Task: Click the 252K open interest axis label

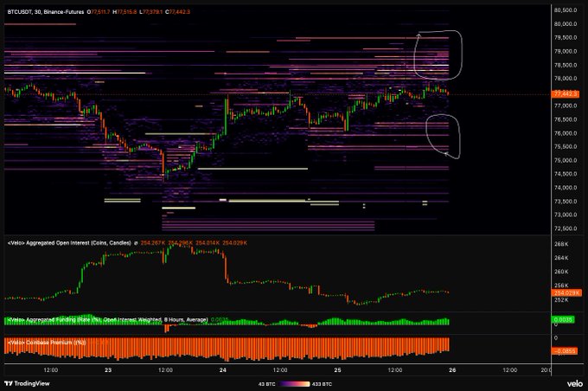Action: point(561,300)
